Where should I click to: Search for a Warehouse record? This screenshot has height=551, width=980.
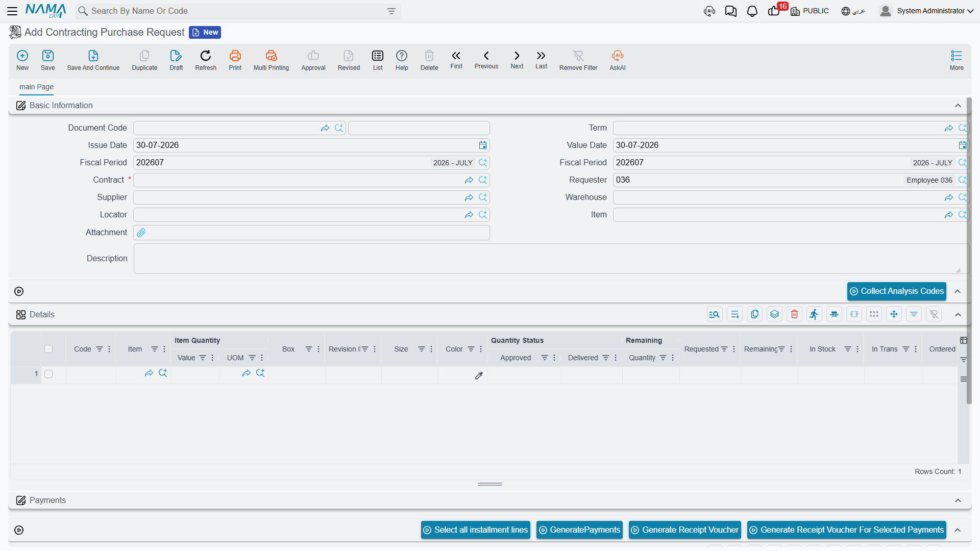pos(962,197)
